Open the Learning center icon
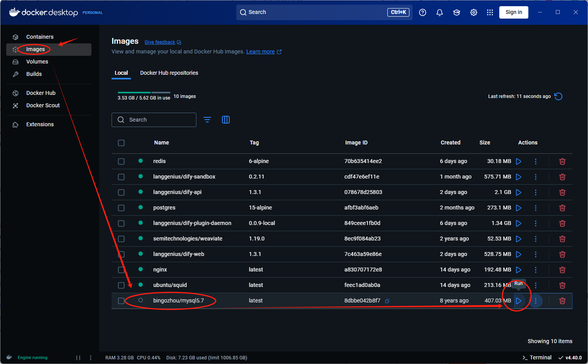This screenshot has height=364, width=588. point(457,12)
